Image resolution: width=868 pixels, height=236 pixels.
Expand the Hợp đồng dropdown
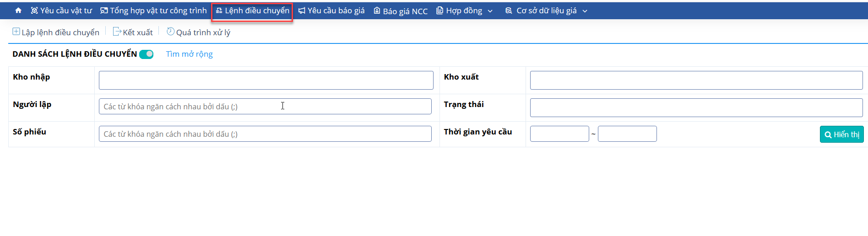pyautogui.click(x=464, y=11)
